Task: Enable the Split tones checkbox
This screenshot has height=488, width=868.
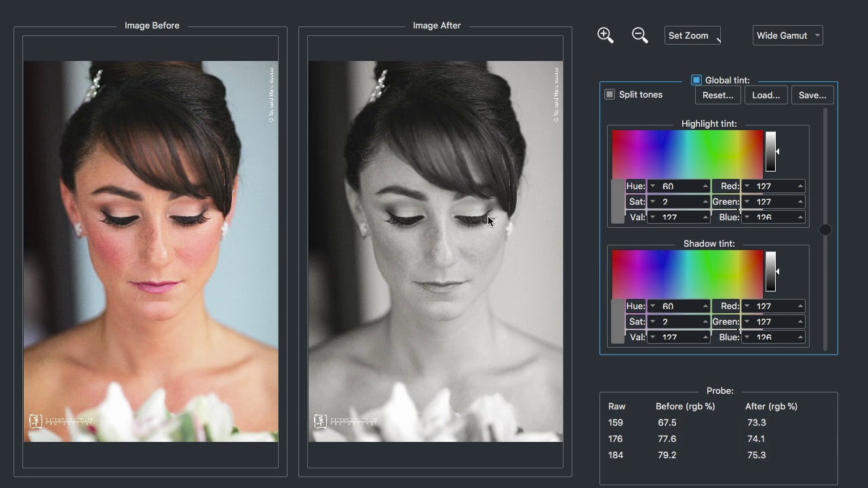Action: pyautogui.click(x=610, y=94)
